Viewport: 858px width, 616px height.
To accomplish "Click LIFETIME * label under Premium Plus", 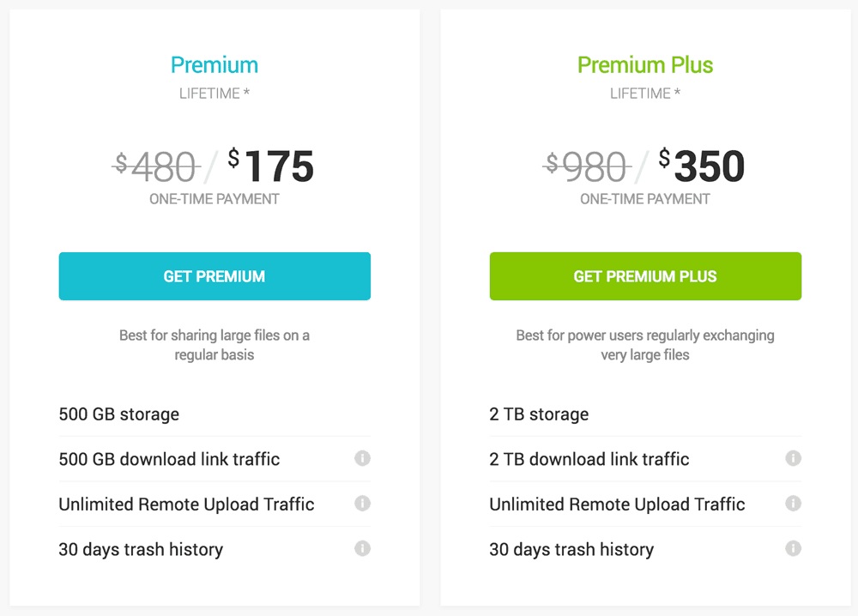I will (645, 94).
